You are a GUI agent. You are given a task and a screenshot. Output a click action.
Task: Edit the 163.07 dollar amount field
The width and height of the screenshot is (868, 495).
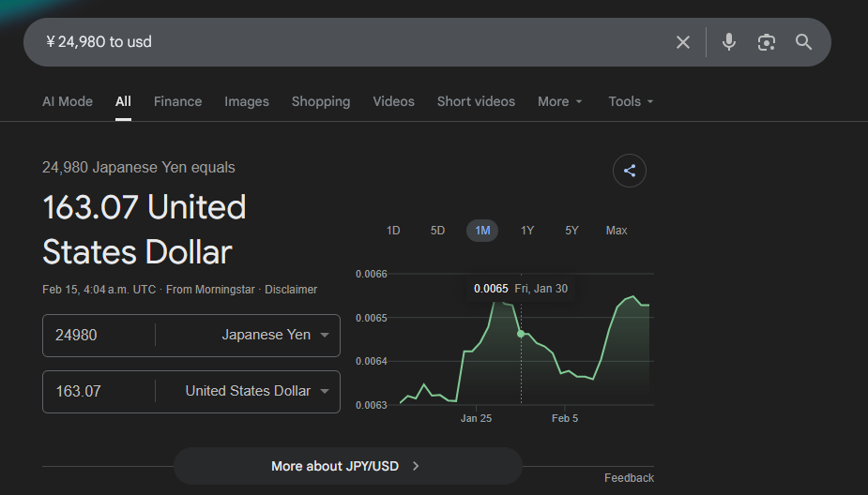click(99, 392)
